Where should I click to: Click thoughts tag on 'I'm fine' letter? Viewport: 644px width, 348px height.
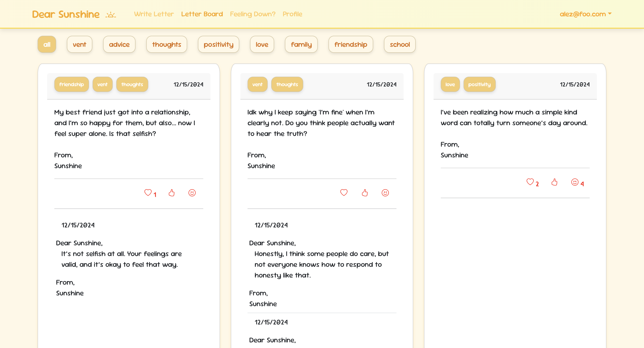287,85
